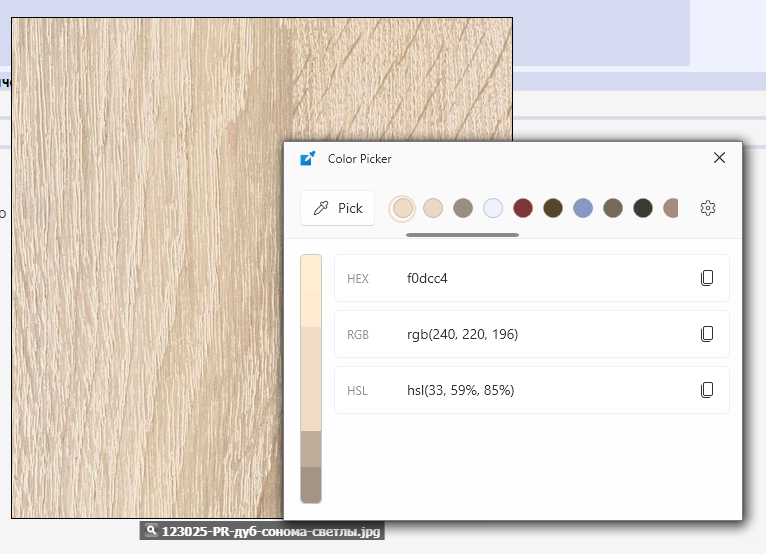Choose the taupe shade in gradient bar
Viewport: 766px width, 554px height.
311,449
